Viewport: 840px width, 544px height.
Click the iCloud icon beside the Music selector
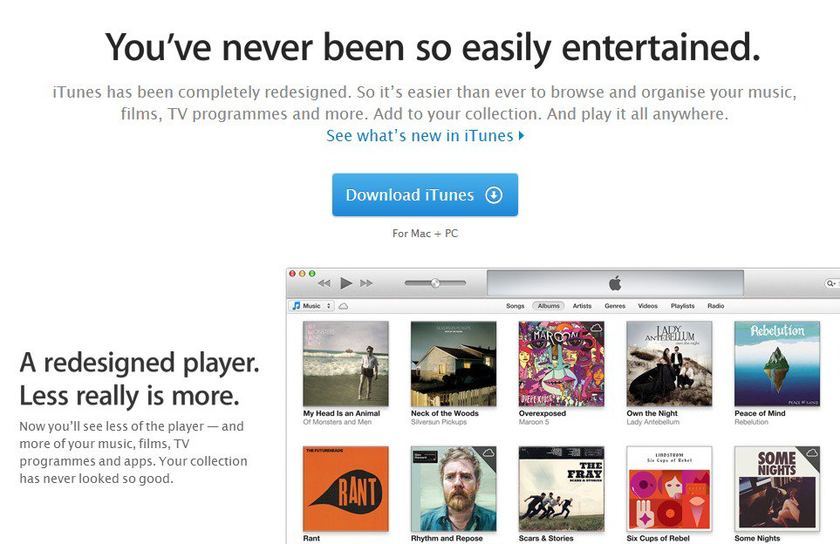point(343,306)
